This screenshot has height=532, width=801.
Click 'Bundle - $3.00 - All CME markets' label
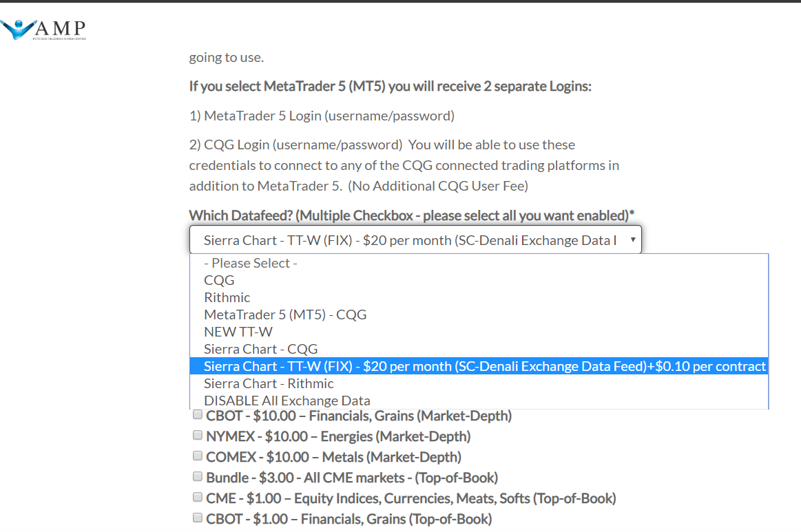[352, 478]
